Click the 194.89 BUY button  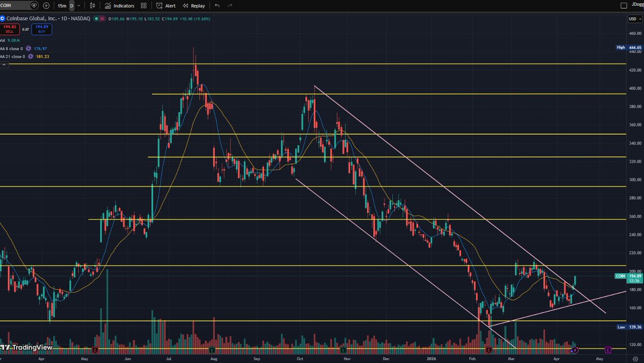click(x=42, y=29)
